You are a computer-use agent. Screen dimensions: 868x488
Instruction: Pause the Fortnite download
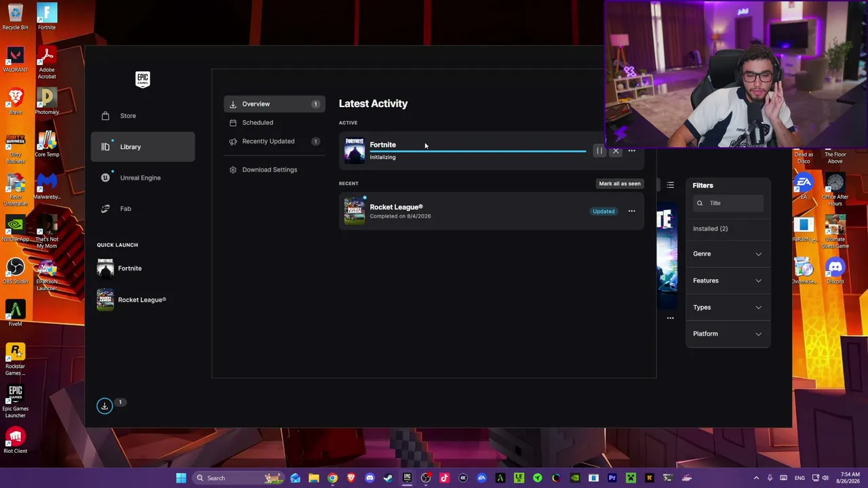pyautogui.click(x=599, y=151)
